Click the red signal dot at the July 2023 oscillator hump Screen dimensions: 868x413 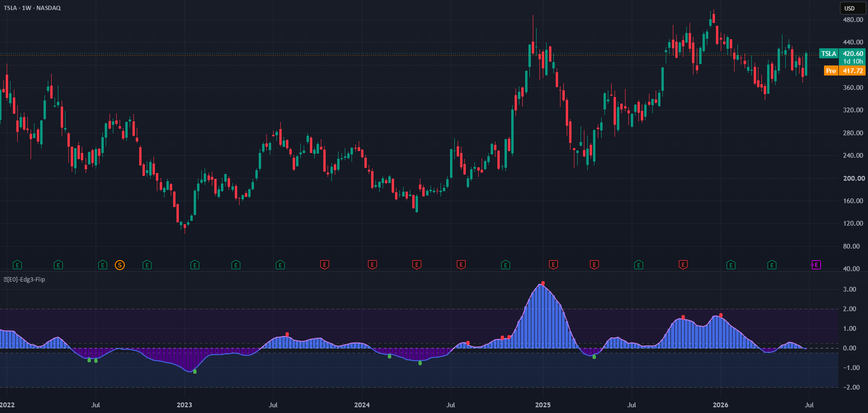coord(287,334)
